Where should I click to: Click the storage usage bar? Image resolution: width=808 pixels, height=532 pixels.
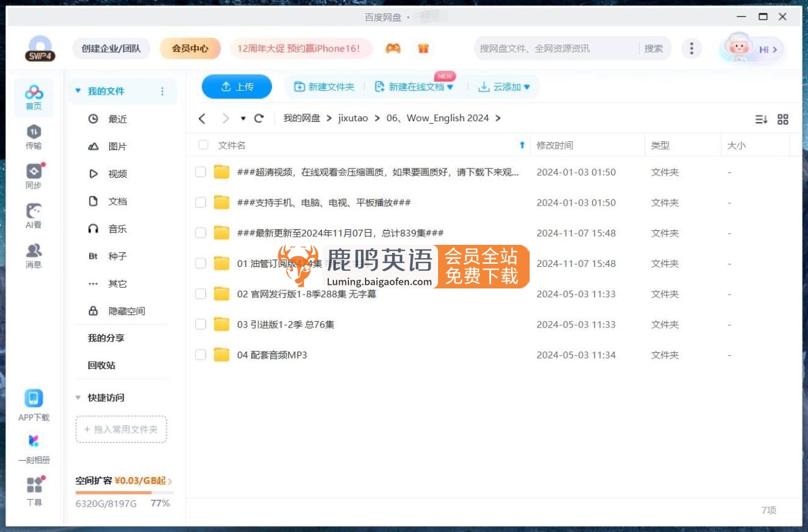[124, 492]
